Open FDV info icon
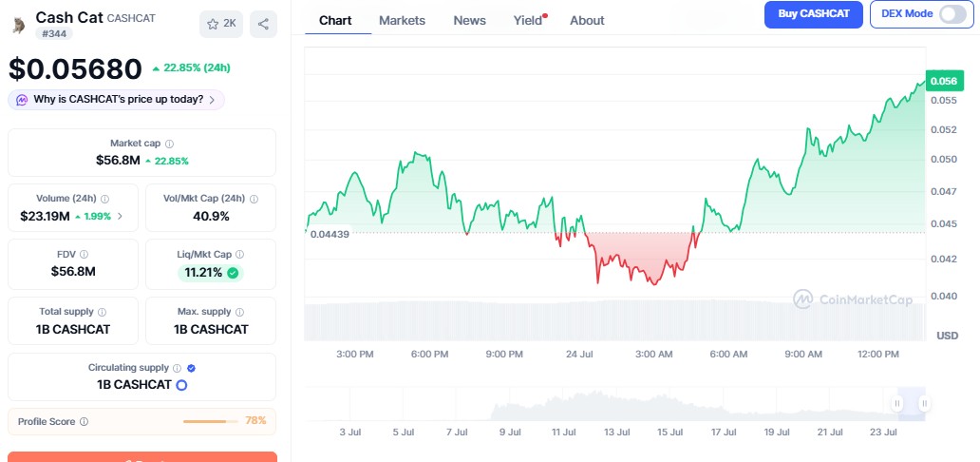Viewport: 980px width, 462px height. [84, 254]
